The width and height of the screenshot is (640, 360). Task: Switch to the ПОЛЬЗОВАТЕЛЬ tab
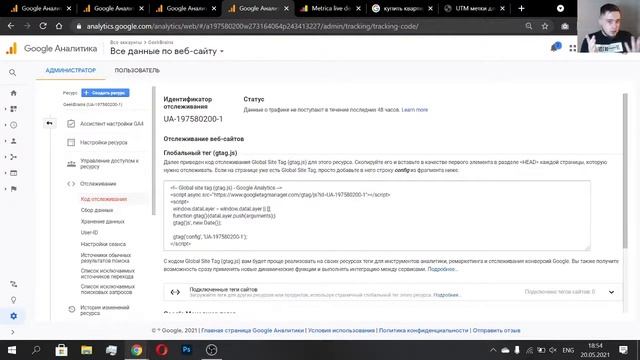tap(137, 70)
